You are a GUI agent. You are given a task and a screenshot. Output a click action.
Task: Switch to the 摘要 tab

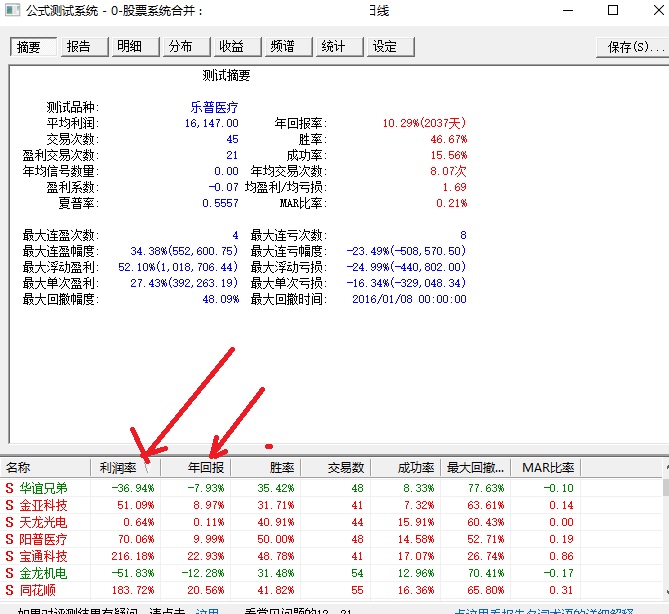pyautogui.click(x=33, y=47)
